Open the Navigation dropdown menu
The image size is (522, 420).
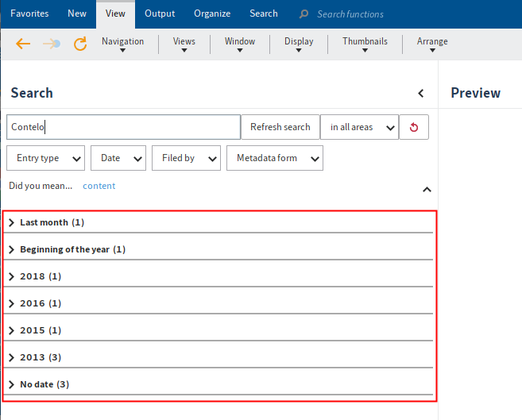[123, 44]
